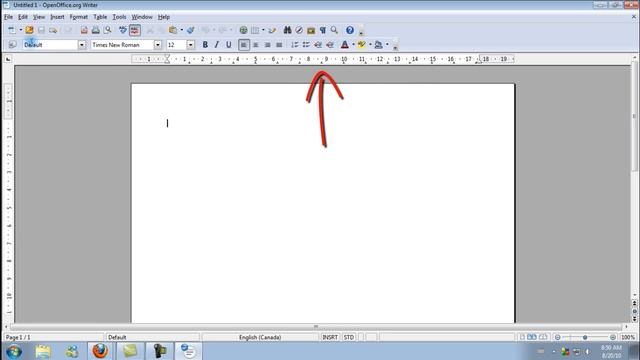The height and width of the screenshot is (360, 640).
Task: Click the Page Preview icon
Action: 107,30
